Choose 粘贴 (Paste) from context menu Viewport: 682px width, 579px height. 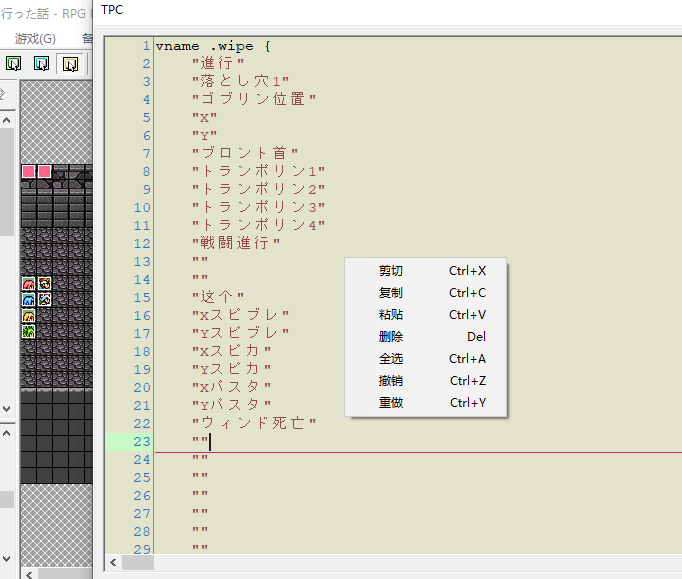coord(426,315)
